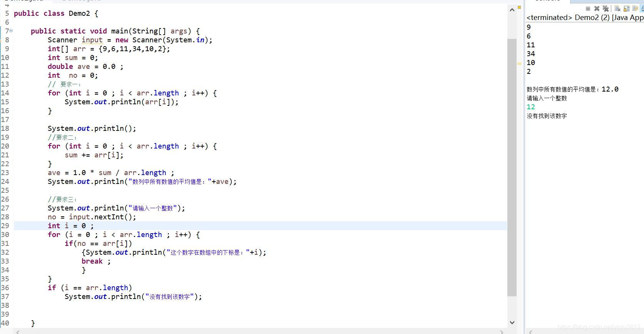Click 'no = input.nextInt();' on line 28
The width and height of the screenshot is (644, 334).
(92, 217)
